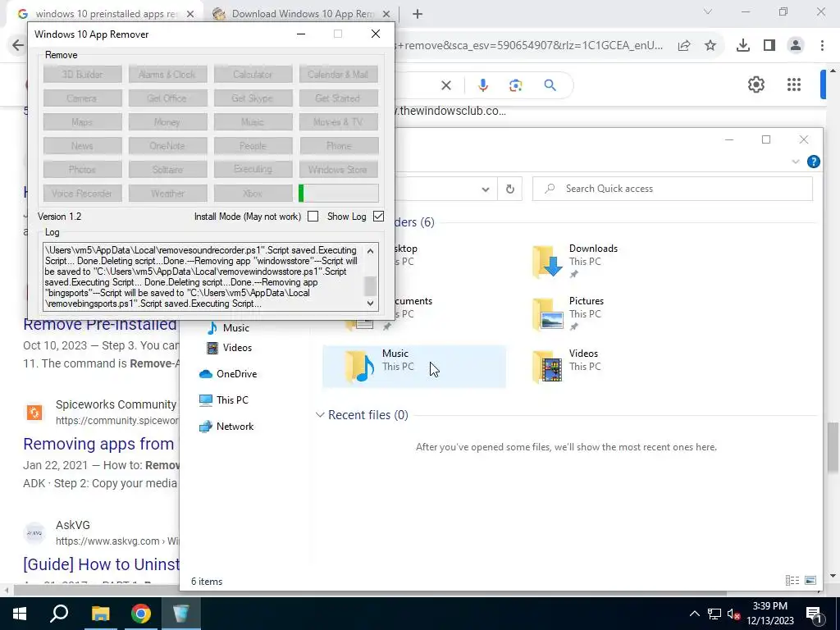Viewport: 840px width, 630px height.
Task: Start Google voice search microphone
Action: tap(482, 85)
